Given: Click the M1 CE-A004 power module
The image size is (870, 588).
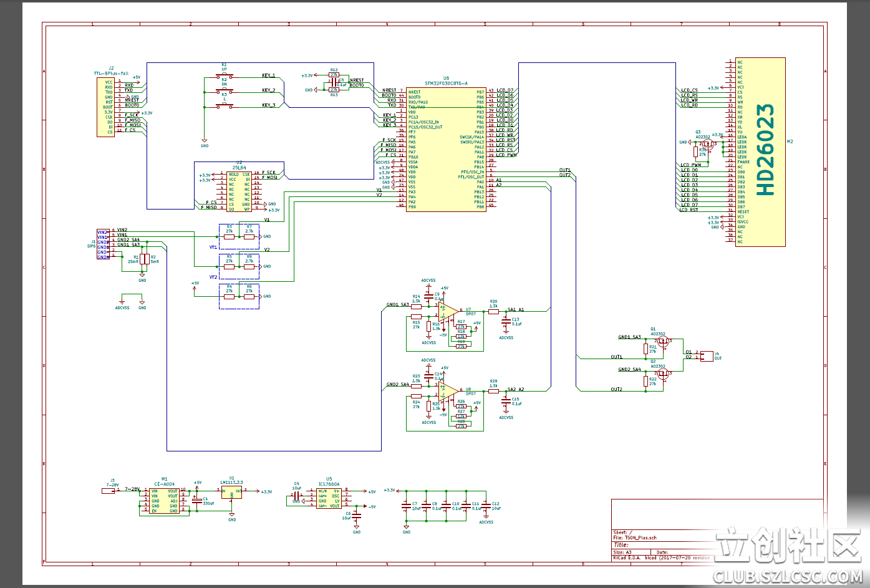Looking at the screenshot, I should click(164, 500).
